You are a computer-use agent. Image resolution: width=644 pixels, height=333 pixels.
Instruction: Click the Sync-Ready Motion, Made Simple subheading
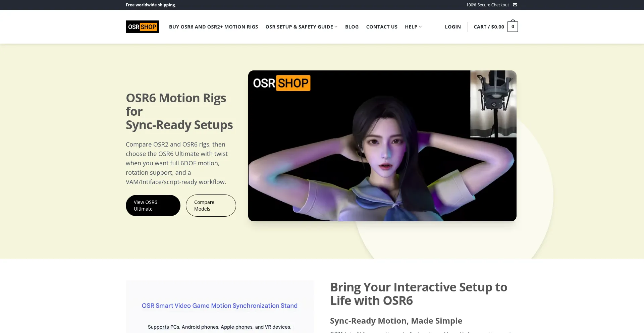click(396, 321)
